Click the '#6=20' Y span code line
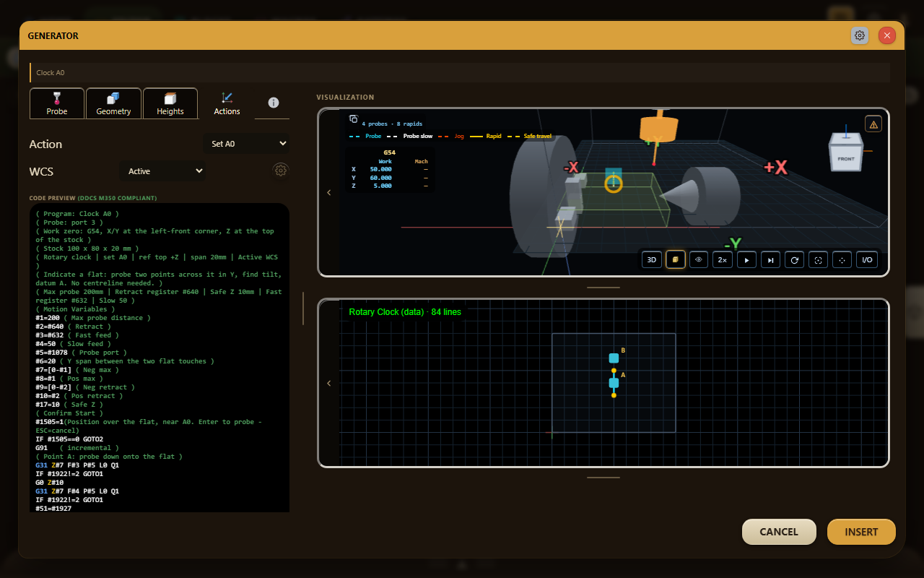 tap(123, 361)
